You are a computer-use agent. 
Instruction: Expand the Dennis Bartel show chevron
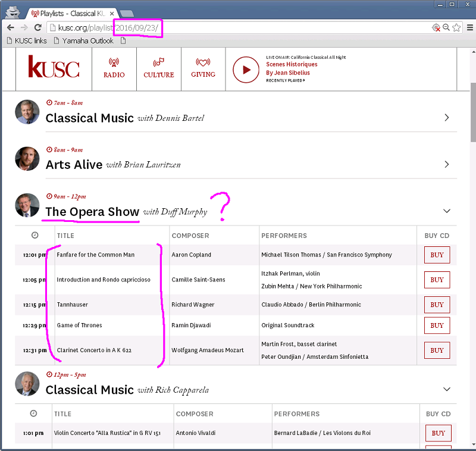pos(447,117)
